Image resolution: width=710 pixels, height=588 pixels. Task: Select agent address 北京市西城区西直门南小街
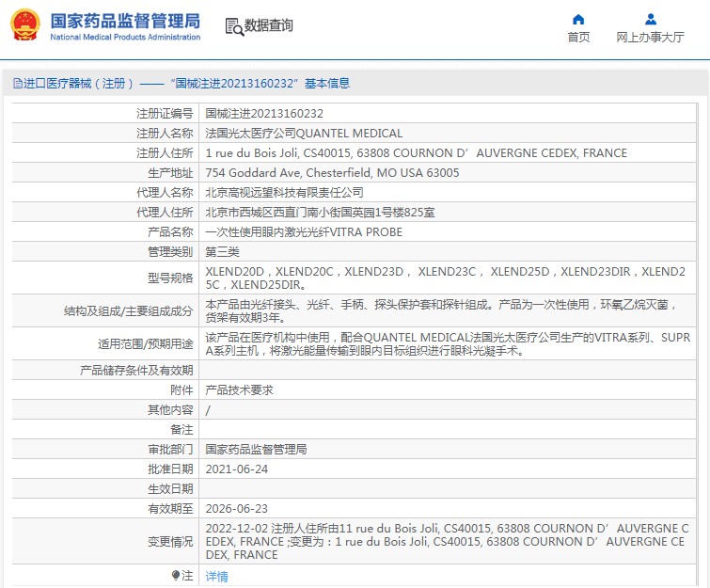tap(320, 213)
